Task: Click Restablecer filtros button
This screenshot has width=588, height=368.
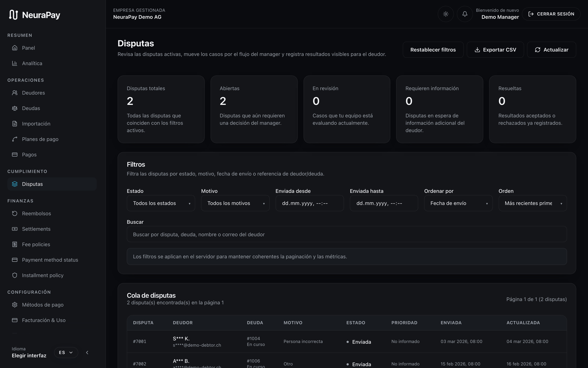Action: pos(433,50)
